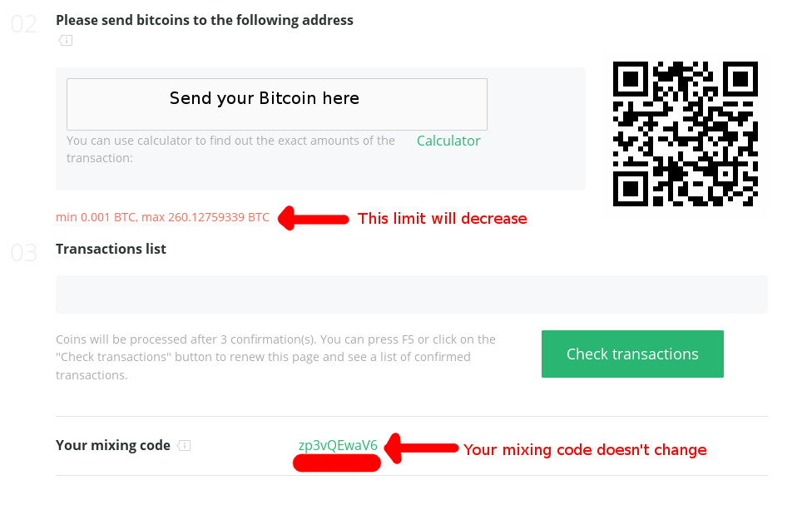Click the QR code image
812x505 pixels.
685,133
